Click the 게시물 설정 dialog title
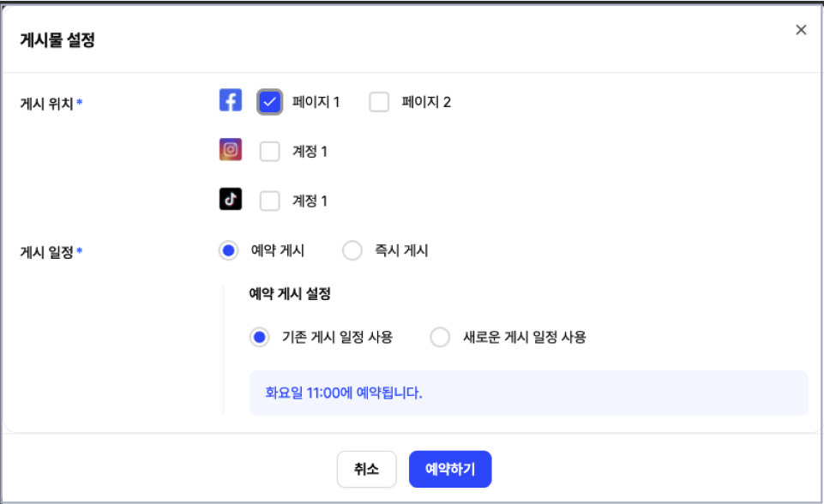Image resolution: width=824 pixels, height=504 pixels. coord(57,40)
